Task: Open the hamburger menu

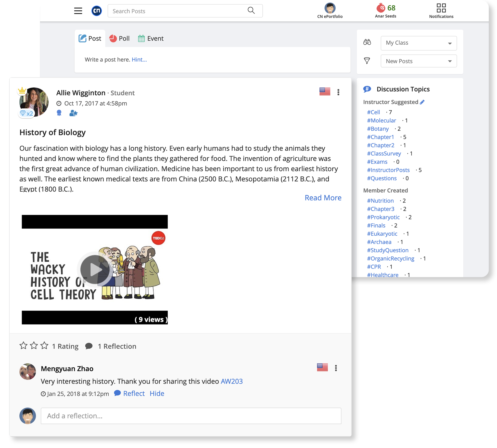Action: pyautogui.click(x=78, y=11)
